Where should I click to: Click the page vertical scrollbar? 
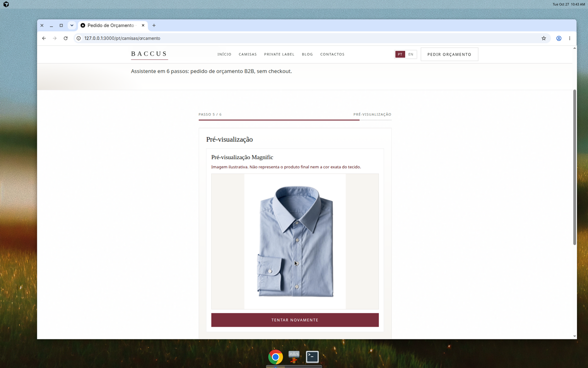(575, 167)
